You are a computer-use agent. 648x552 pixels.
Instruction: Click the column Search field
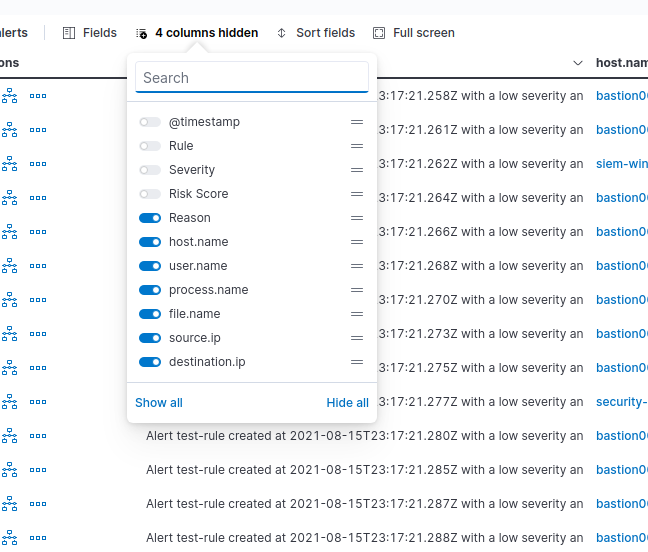click(x=252, y=78)
